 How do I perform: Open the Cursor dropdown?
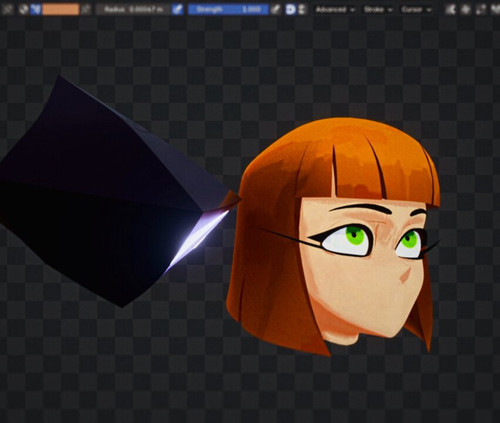pos(416,9)
